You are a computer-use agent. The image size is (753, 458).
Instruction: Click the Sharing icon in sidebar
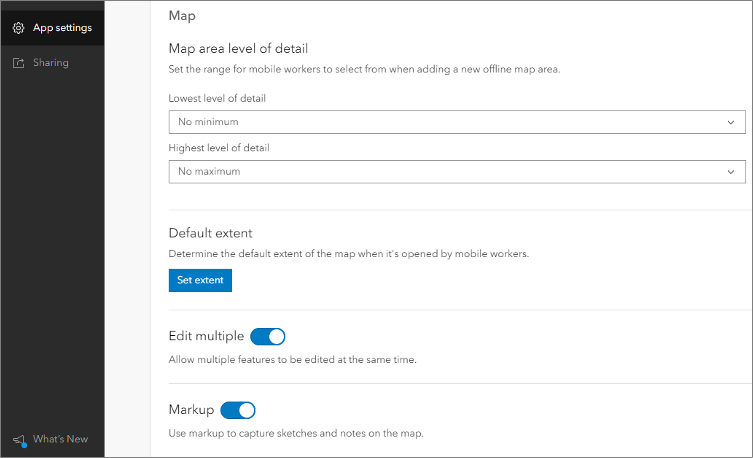(x=18, y=63)
